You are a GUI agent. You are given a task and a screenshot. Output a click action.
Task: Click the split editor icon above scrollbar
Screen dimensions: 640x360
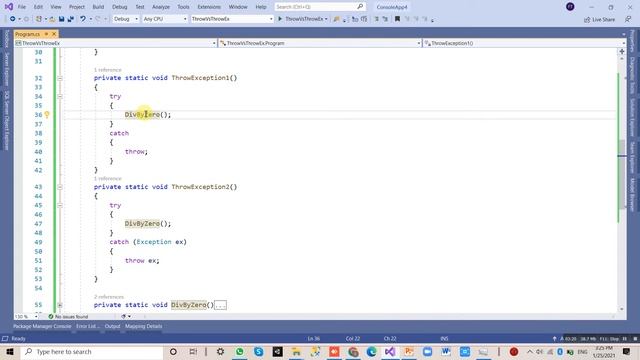pos(622,51)
